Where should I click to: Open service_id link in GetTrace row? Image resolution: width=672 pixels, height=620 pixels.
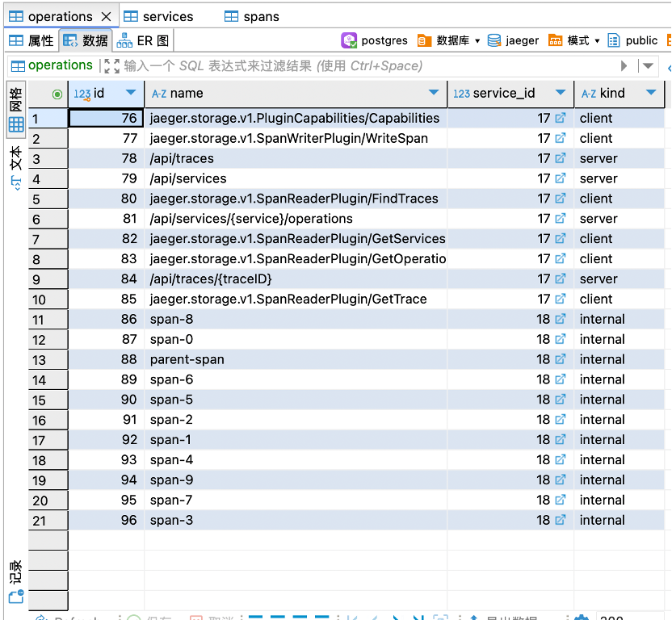(561, 299)
